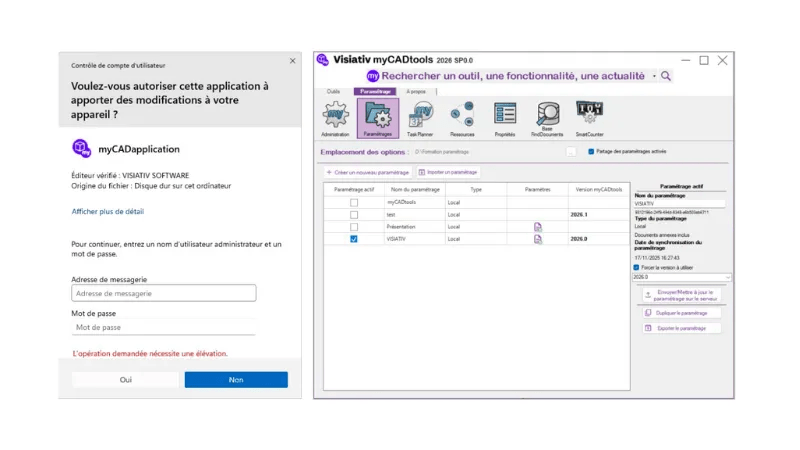Viewport: 800px width, 450px height.
Task: Click the 'Paramétrage actif' column header
Action: [x=354, y=189]
